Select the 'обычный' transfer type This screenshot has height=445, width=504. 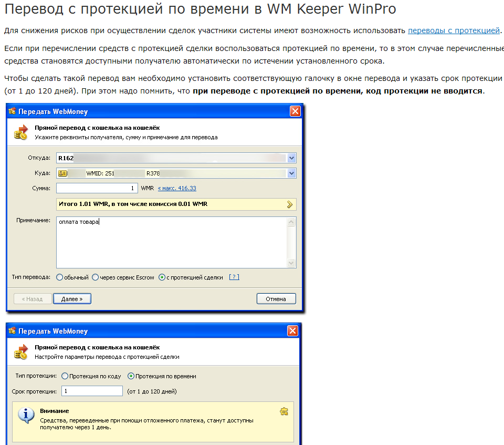click(60, 277)
